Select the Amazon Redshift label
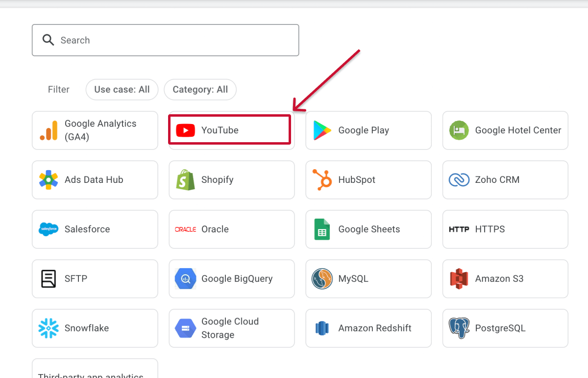This screenshot has height=378, width=588. coord(375,328)
